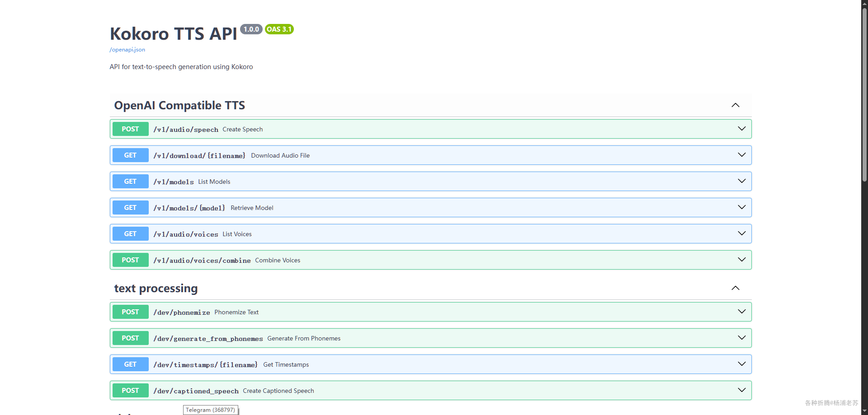This screenshot has height=415, width=868.
Task: Collapse the text processing section
Action: click(x=736, y=288)
